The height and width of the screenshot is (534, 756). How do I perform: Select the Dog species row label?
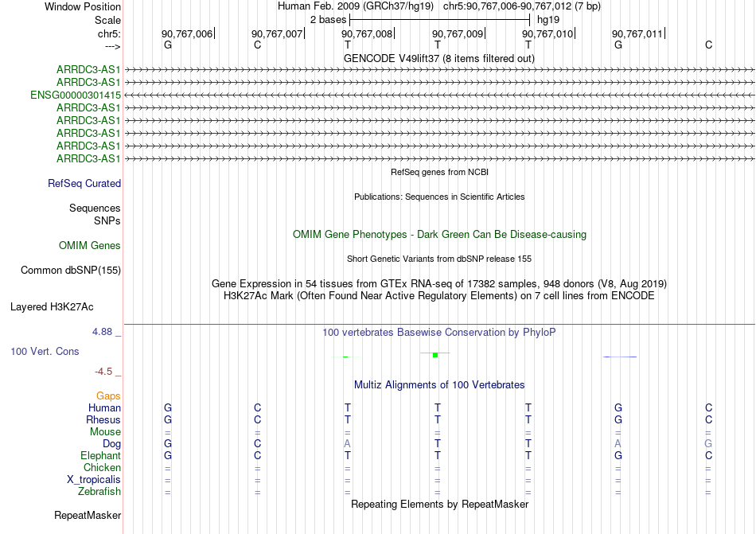point(112,444)
